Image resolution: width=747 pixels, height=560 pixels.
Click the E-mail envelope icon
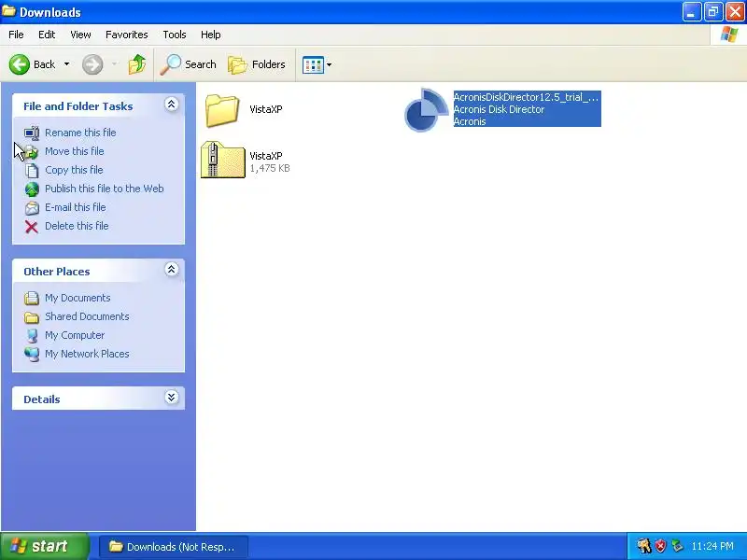coord(32,207)
